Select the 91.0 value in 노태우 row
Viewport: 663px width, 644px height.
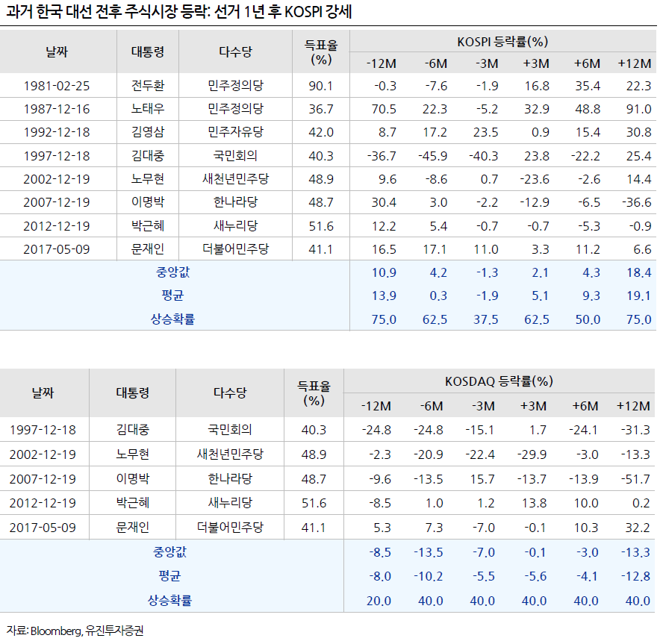pos(638,109)
